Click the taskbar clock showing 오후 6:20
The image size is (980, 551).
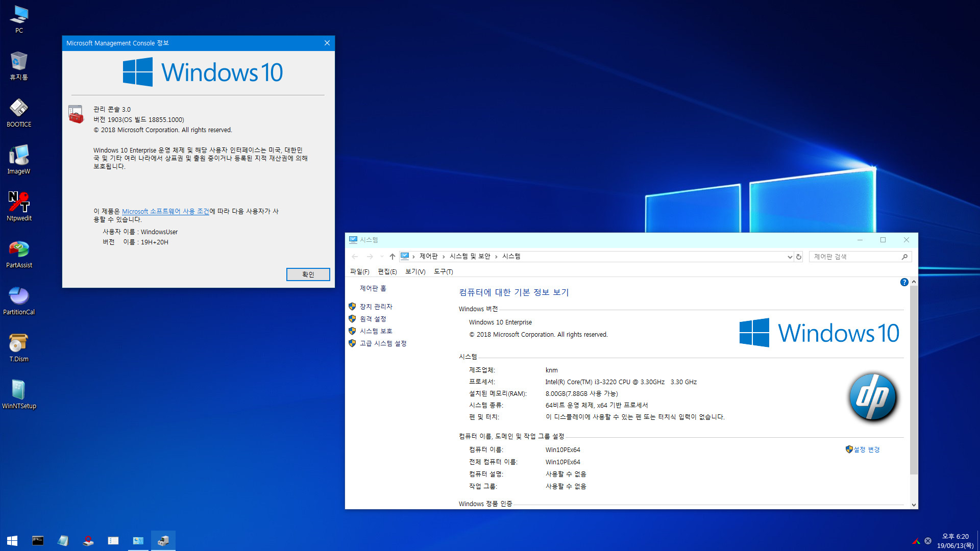955,541
